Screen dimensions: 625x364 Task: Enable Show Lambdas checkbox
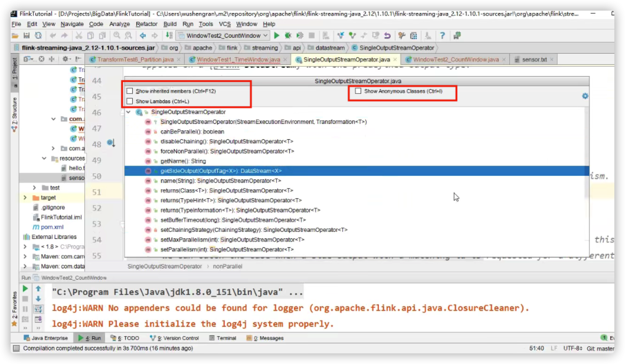click(130, 101)
